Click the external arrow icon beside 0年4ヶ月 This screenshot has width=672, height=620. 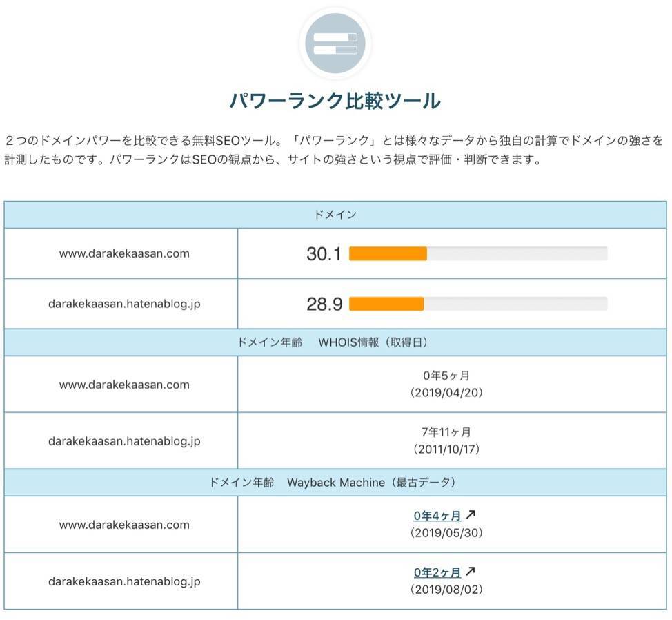(x=471, y=514)
